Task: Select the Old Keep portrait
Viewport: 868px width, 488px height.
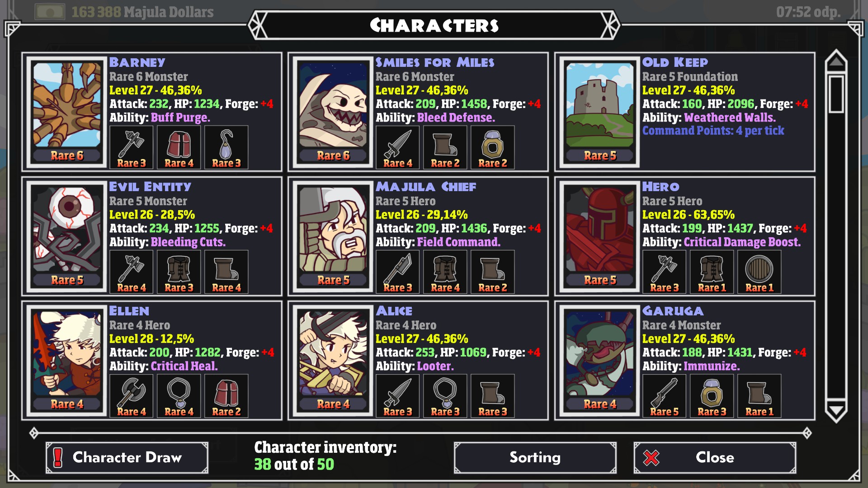Action: click(600, 112)
